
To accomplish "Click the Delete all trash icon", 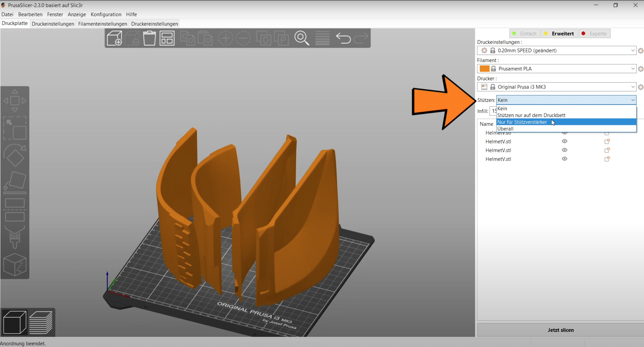I will coord(149,38).
